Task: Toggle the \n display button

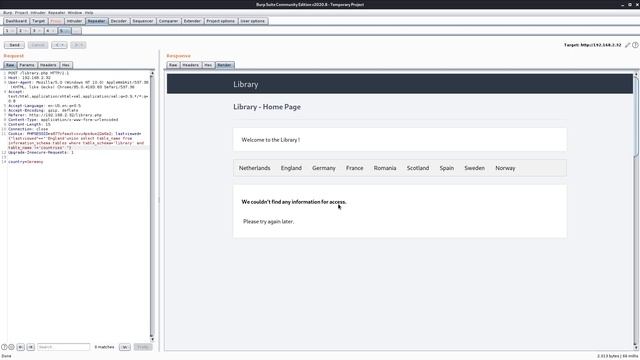Action: click(124, 347)
